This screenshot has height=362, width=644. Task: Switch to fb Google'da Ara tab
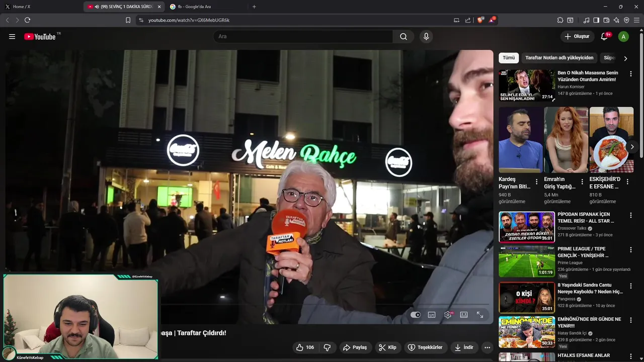tap(205, 7)
